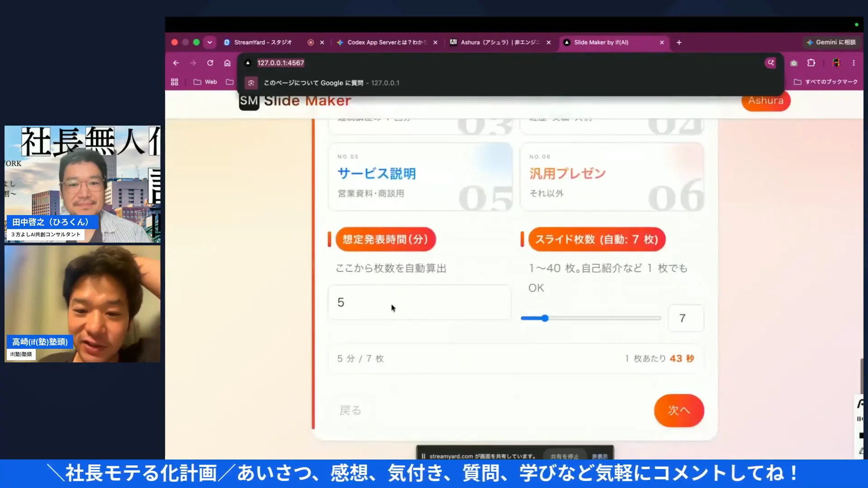The image size is (868, 488).
Task: Close the Codex App Server tab
Action: (435, 42)
